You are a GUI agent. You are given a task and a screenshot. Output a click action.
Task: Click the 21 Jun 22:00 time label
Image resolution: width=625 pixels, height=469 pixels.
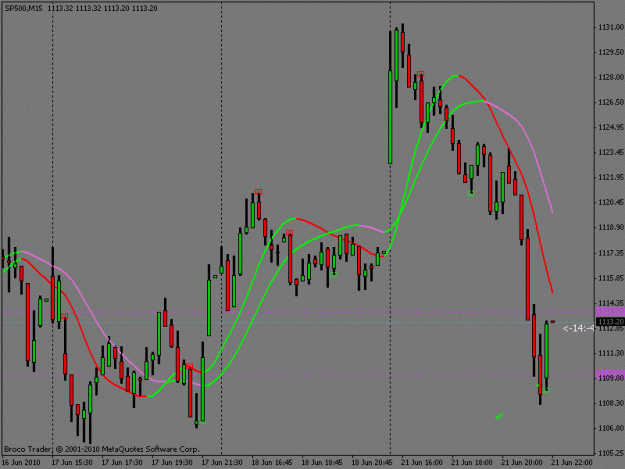[x=572, y=462]
